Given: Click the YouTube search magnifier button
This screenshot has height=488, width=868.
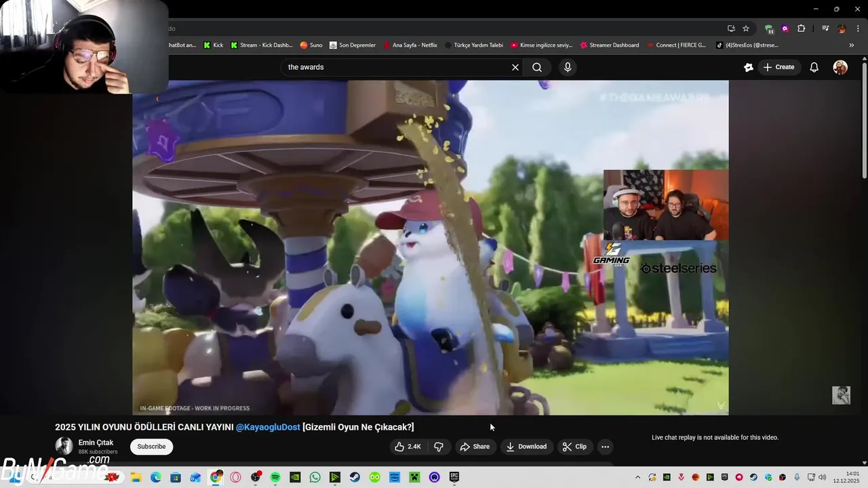Looking at the screenshot, I should 537,67.
